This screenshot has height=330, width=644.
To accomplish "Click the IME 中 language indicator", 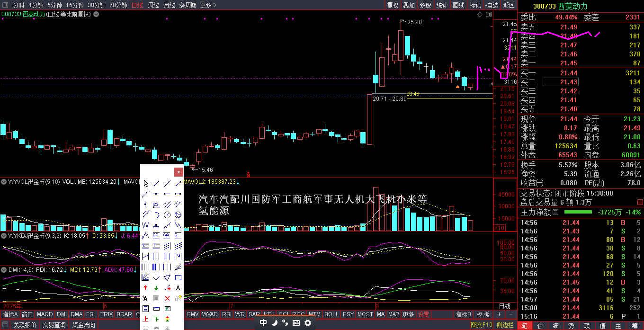I will point(263,323).
